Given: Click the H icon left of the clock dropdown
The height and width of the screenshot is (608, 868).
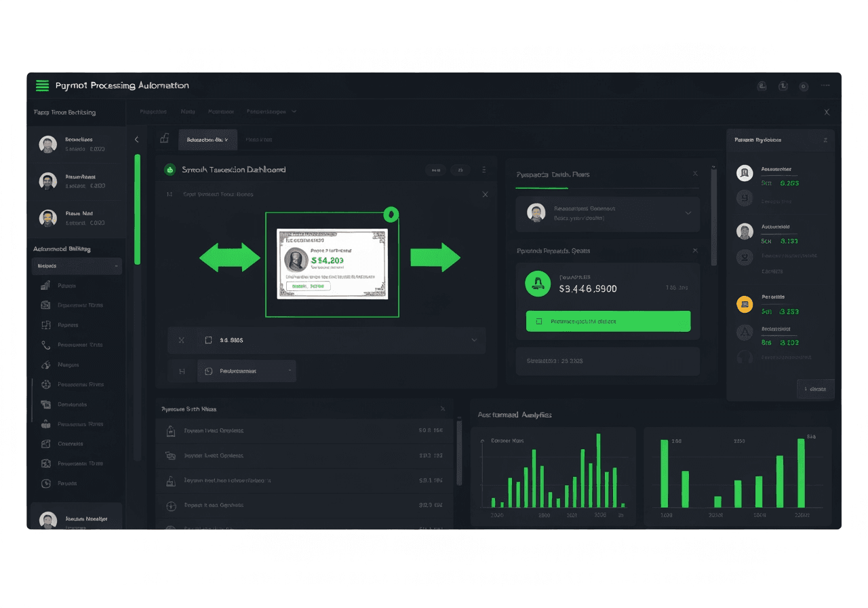Looking at the screenshot, I should (x=181, y=371).
